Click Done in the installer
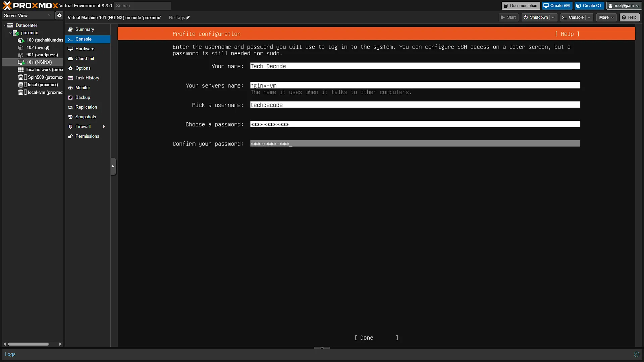 coord(376,338)
